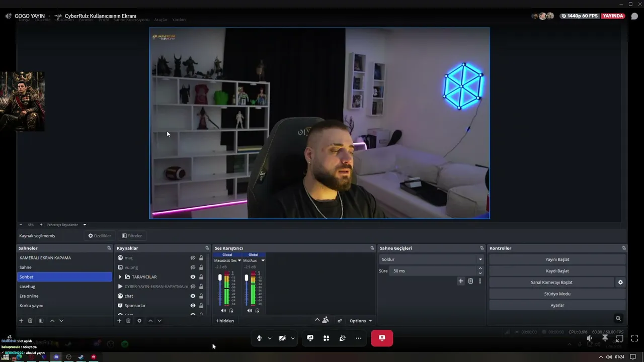
Task: Remove selected source with trash icon
Action: 128,321
